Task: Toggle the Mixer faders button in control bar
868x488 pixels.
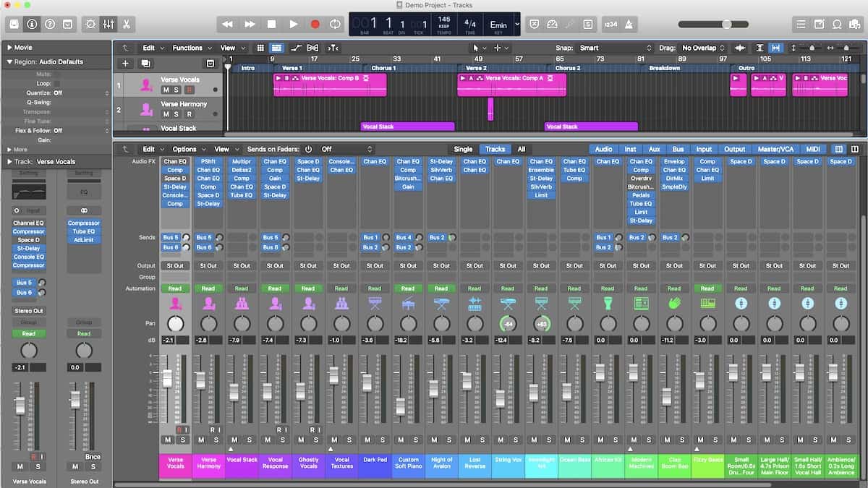Action: [109, 24]
